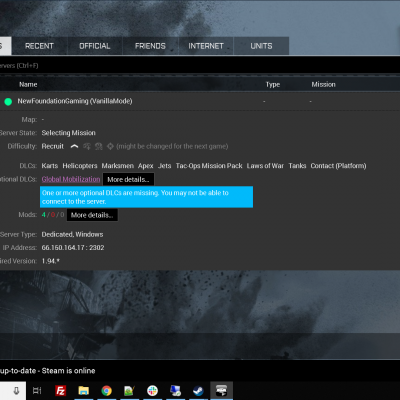Click the IP address 66.150.164.17 : 2302
400x400 pixels.
[73, 248]
